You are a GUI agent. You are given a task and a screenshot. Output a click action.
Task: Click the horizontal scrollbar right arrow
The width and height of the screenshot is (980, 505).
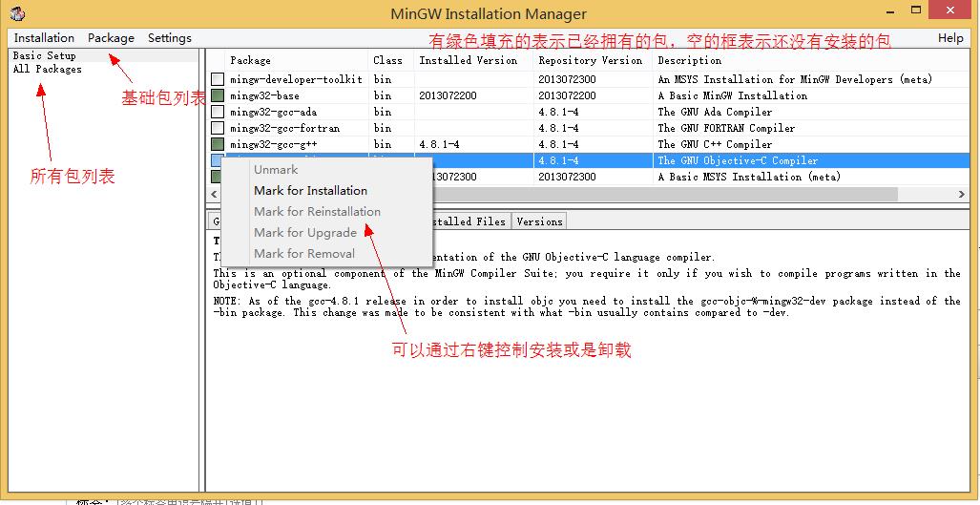tap(961, 195)
